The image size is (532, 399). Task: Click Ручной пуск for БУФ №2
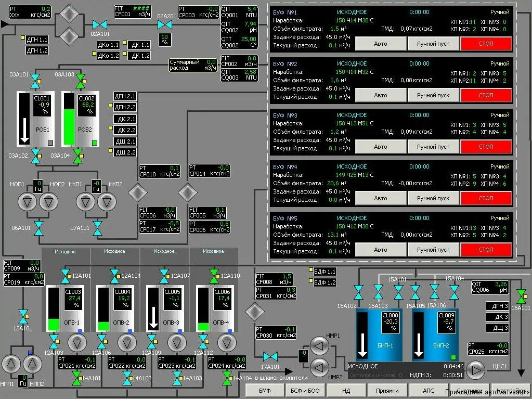433,95
